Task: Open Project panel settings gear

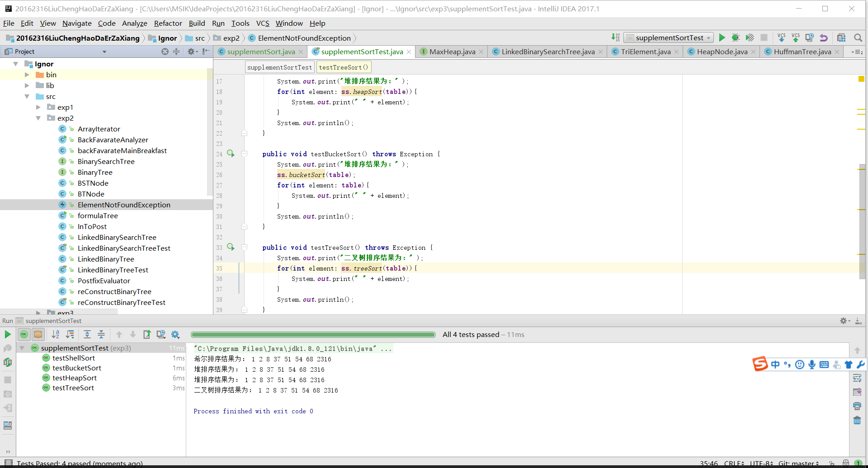Action: point(192,51)
